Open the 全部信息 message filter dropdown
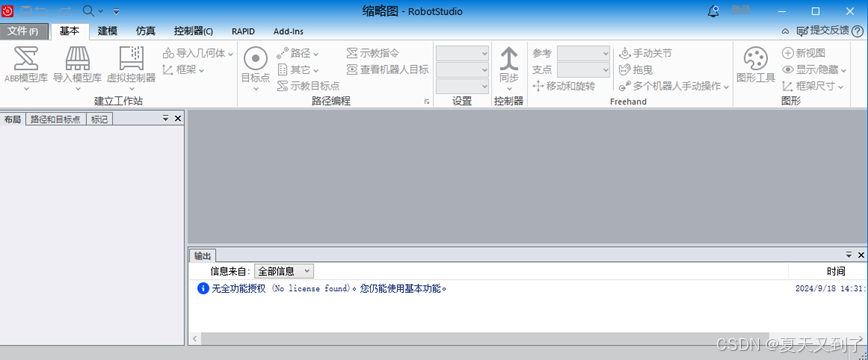The image size is (868, 360). point(284,271)
